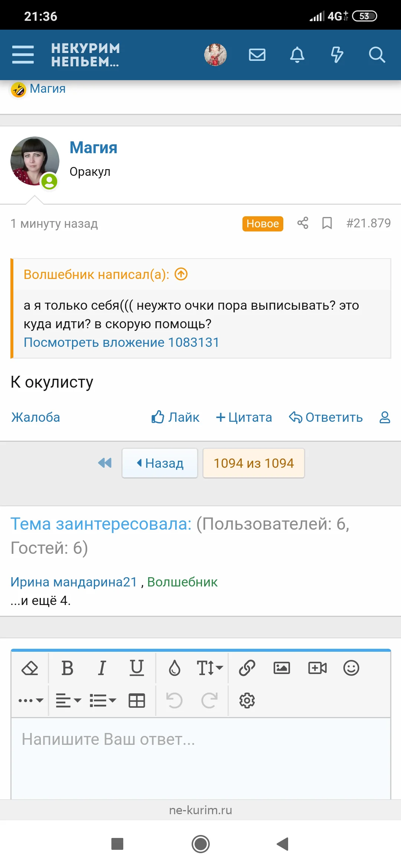Check messages with the envelope icon

coord(257,55)
